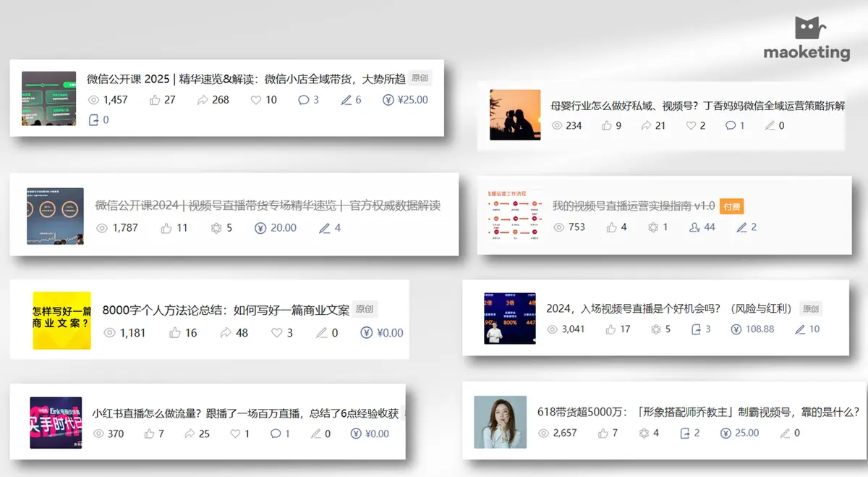This screenshot has width=868, height=477.
Task: Click the eye icon beside 2,657
Action: click(x=545, y=433)
